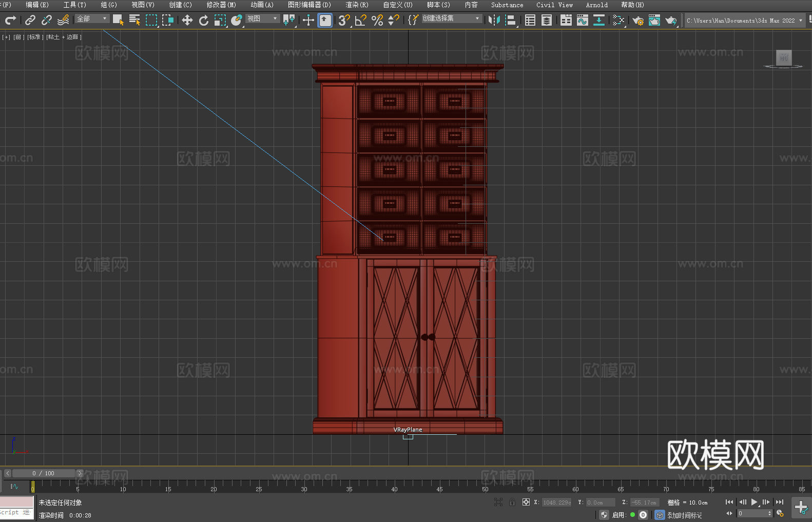Viewport: 812px width, 522px height.
Task: Open Rendered Frame Window icon
Action: point(654,20)
